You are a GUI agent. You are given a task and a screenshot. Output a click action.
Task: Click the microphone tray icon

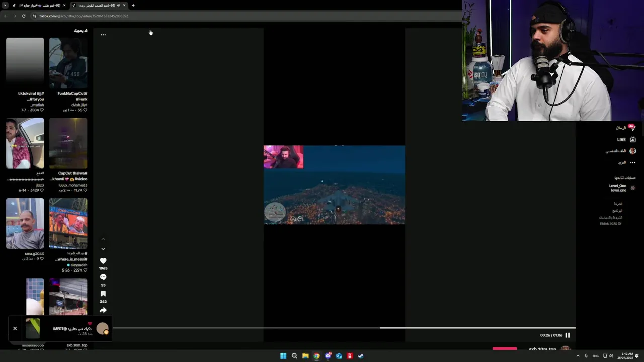(x=586, y=356)
